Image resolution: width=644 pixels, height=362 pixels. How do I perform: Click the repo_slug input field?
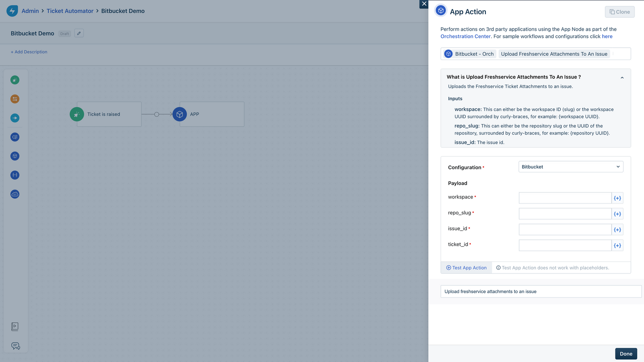565,214
